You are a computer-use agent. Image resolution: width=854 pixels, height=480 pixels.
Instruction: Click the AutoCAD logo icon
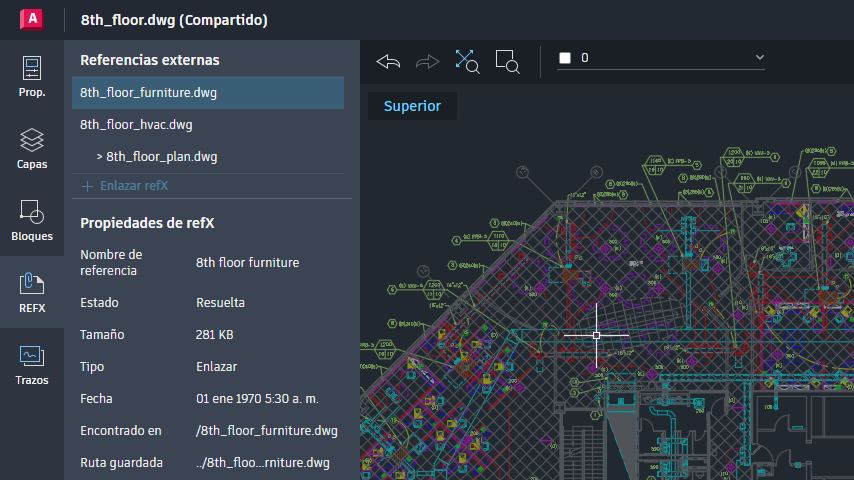32,20
